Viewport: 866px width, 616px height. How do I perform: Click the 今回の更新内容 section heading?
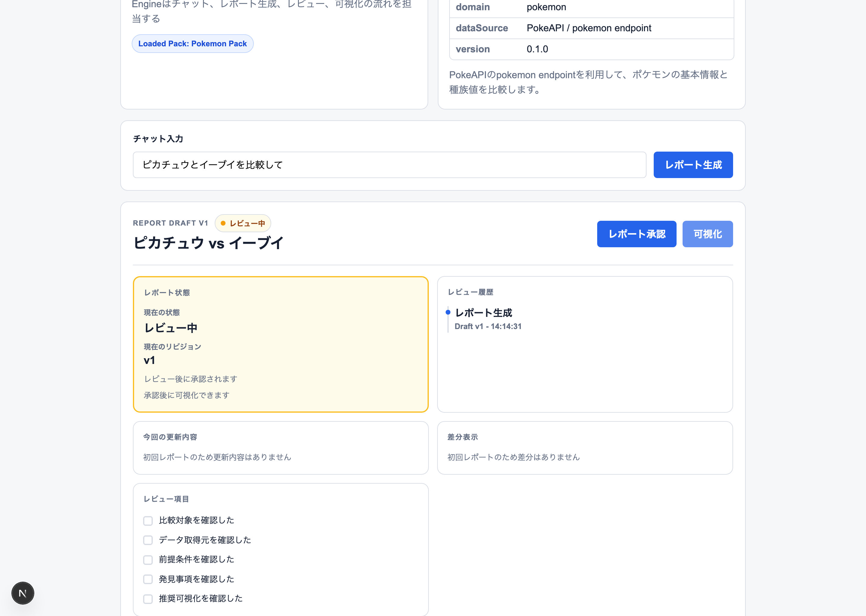point(170,437)
